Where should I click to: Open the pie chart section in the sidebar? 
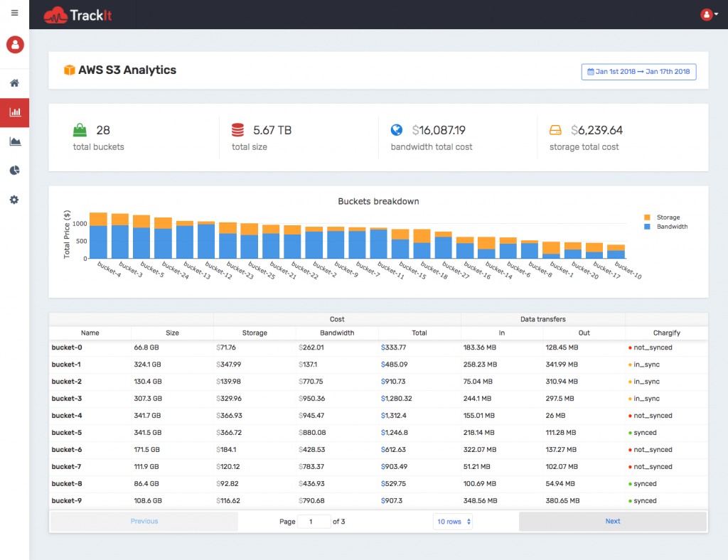click(14, 171)
